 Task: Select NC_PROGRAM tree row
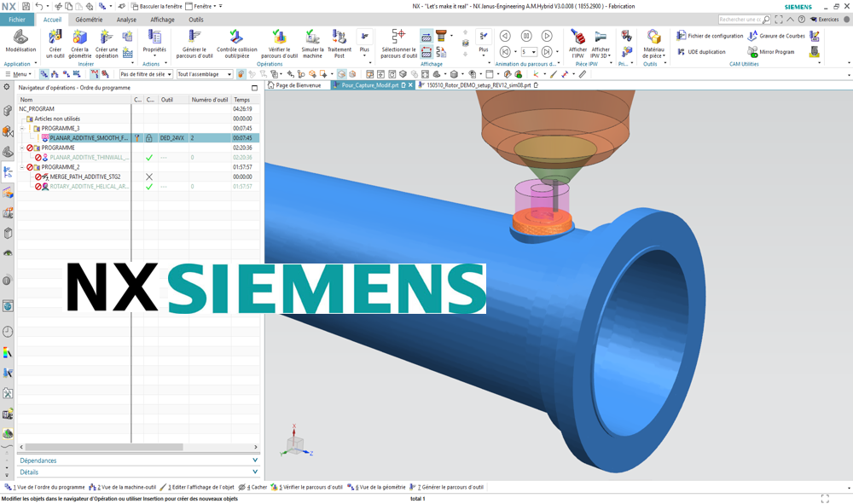[138, 109]
